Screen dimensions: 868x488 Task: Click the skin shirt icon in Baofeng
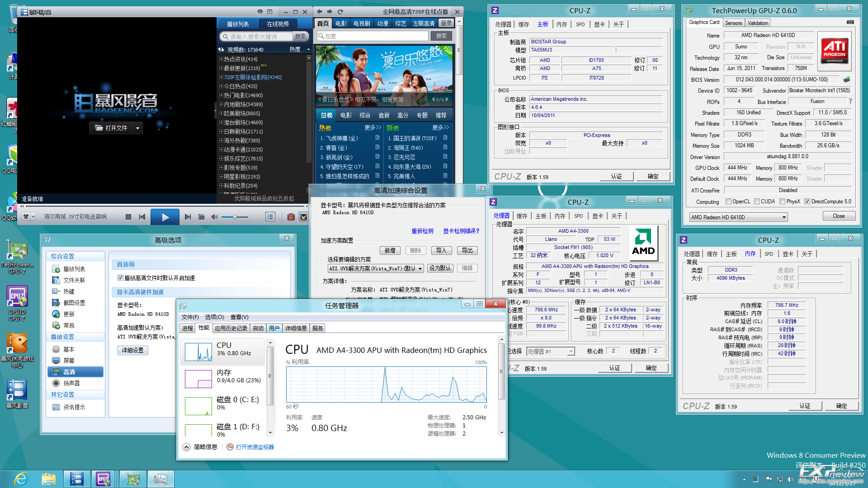point(26,217)
